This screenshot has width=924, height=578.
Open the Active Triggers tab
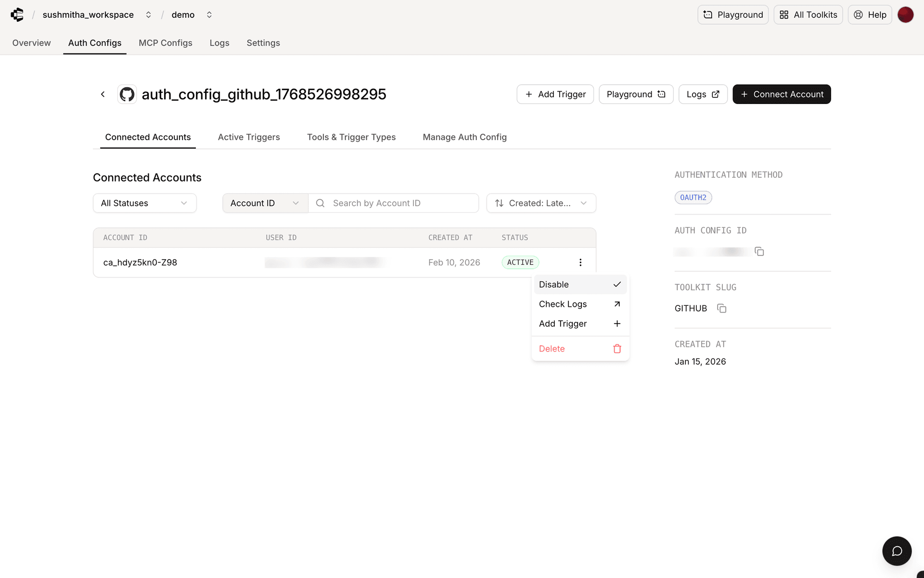click(249, 137)
